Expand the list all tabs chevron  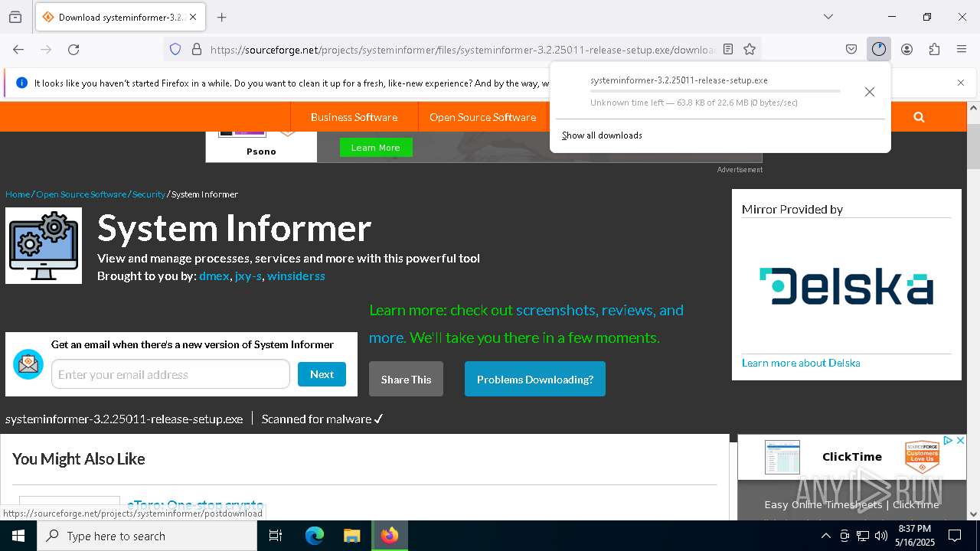(x=828, y=17)
